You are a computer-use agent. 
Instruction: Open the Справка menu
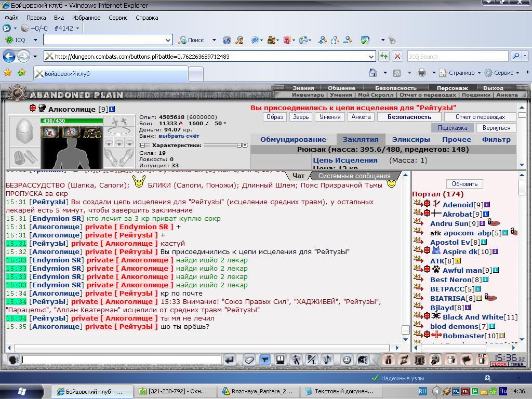point(147,18)
